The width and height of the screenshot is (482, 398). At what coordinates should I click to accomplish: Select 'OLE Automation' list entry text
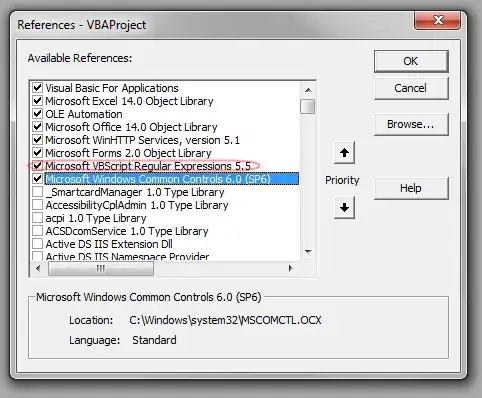(x=84, y=114)
